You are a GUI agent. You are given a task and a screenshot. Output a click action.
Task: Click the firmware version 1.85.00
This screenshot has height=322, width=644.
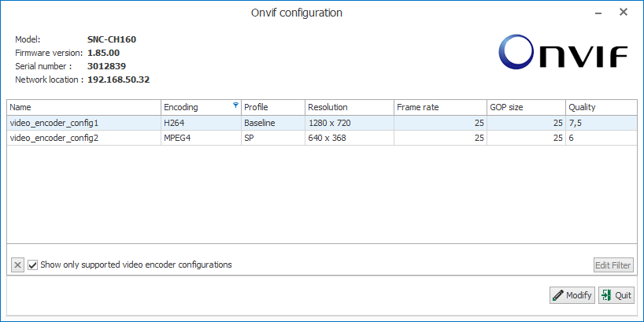coord(103,53)
